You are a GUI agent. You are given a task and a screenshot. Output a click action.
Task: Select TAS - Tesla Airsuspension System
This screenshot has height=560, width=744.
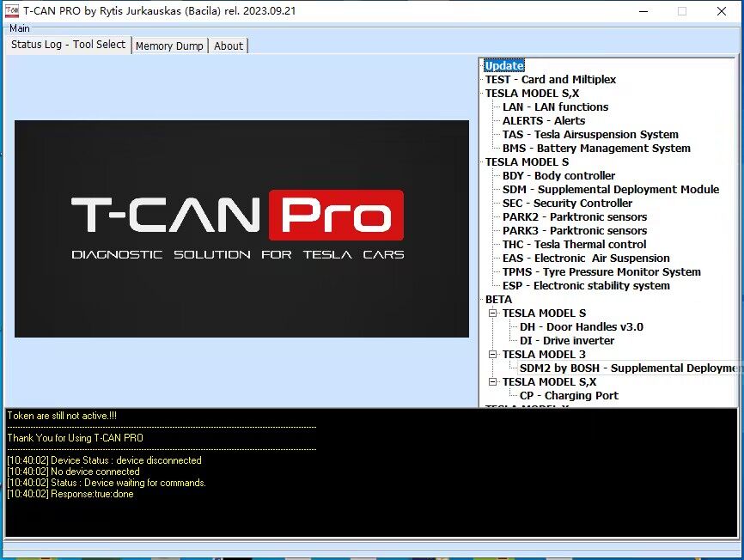(x=590, y=134)
